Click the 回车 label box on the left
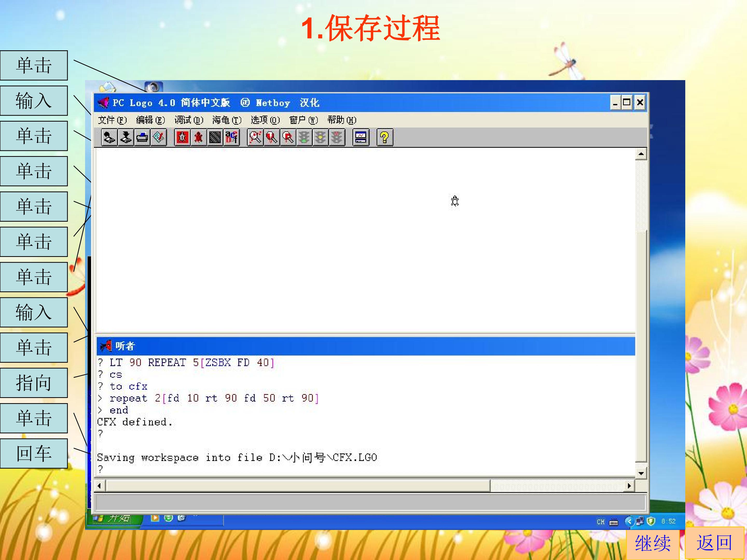 tap(34, 453)
